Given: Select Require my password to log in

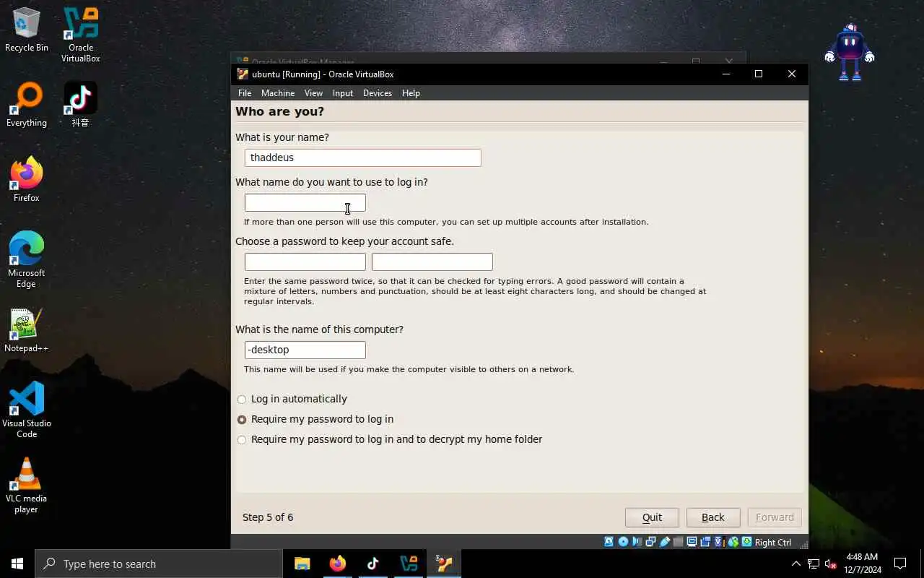Looking at the screenshot, I should (315, 419).
